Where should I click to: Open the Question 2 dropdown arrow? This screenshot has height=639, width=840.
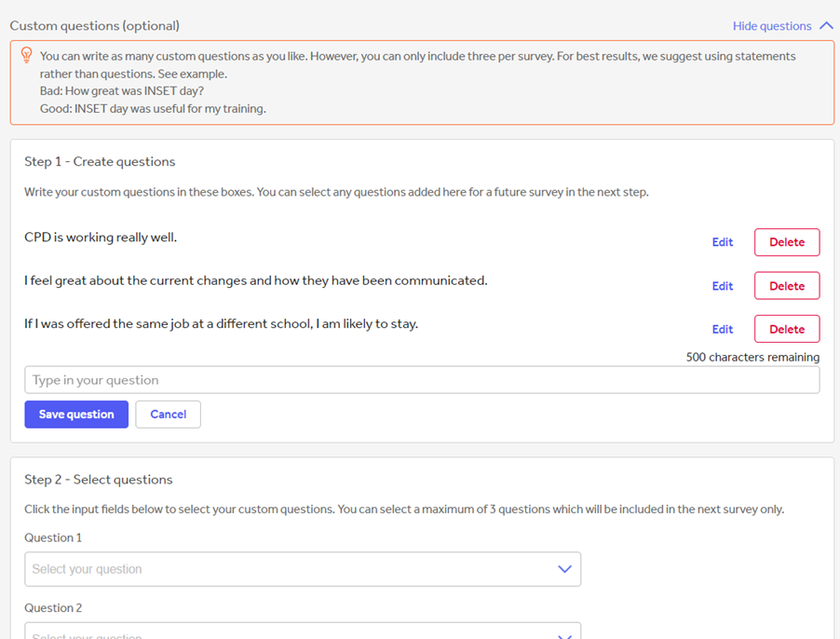click(x=564, y=635)
